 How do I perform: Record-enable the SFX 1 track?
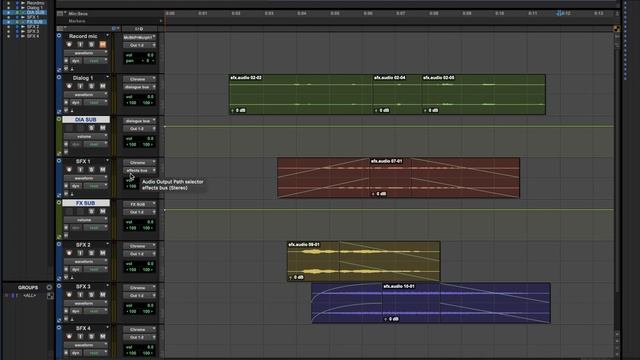click(x=69, y=170)
